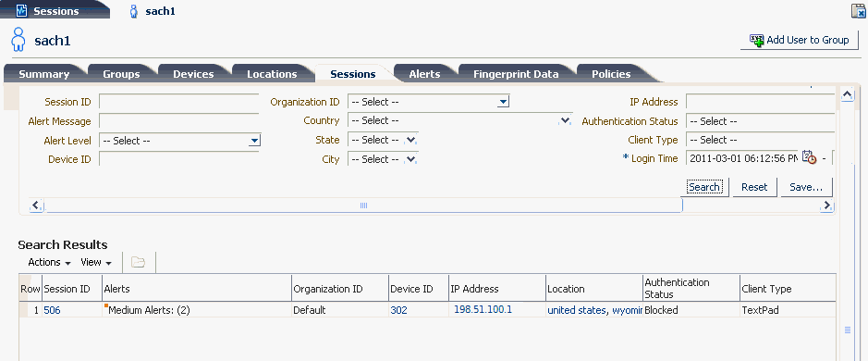Click the Sessions page icon in top tab
The image size is (868, 361).
pyautogui.click(x=21, y=10)
